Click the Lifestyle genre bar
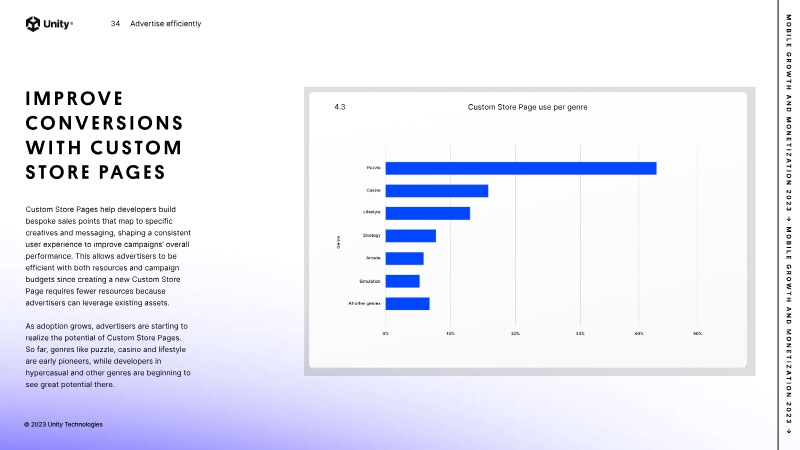800x450 pixels. click(x=427, y=213)
